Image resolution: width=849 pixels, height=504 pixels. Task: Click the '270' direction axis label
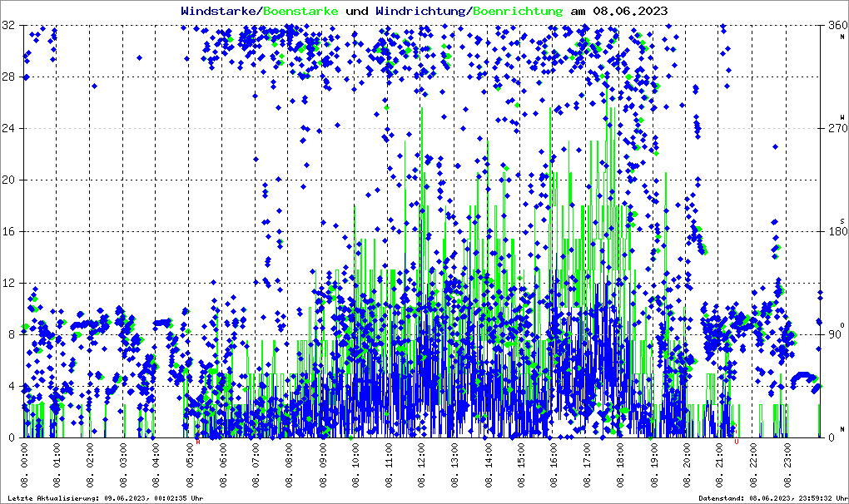point(837,128)
